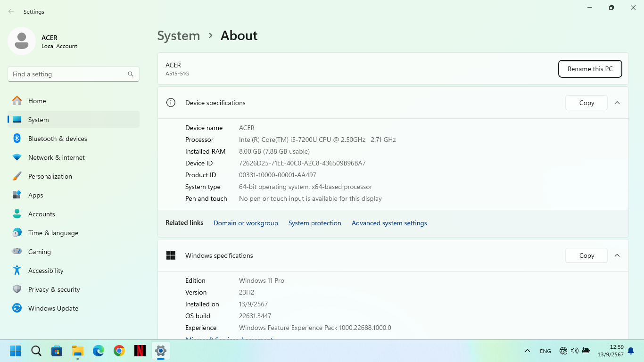Click the OS build value 22631.3447
This screenshot has height=362, width=644.
point(255,316)
